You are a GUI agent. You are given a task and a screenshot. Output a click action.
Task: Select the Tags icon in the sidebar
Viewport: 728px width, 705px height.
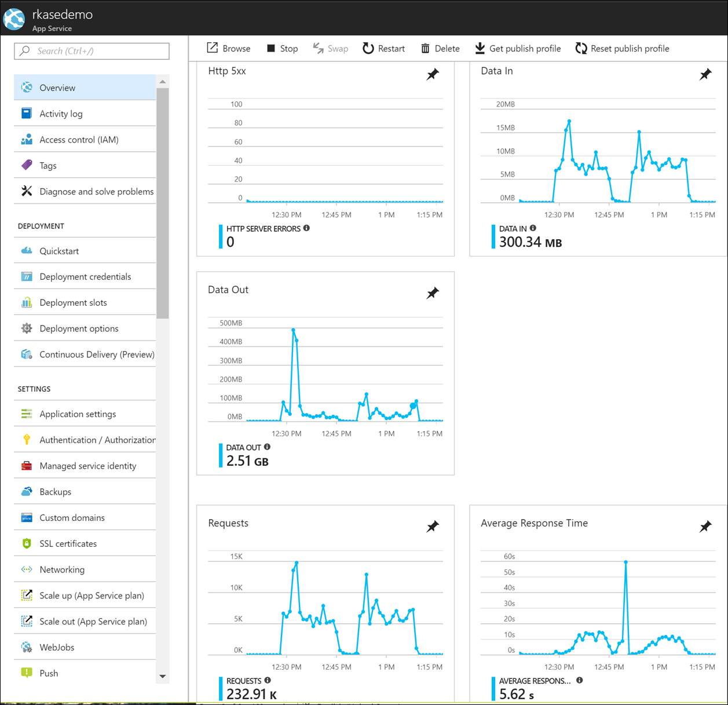[27, 165]
